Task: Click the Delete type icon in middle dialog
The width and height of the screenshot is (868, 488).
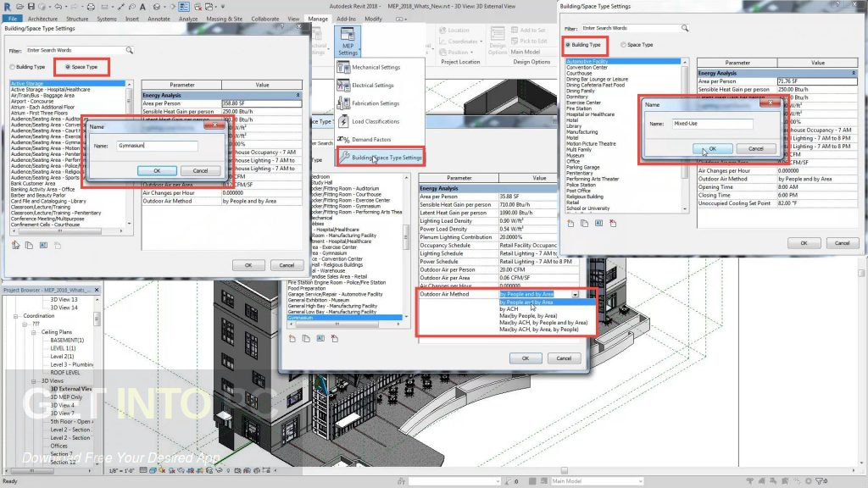Action: (x=334, y=339)
